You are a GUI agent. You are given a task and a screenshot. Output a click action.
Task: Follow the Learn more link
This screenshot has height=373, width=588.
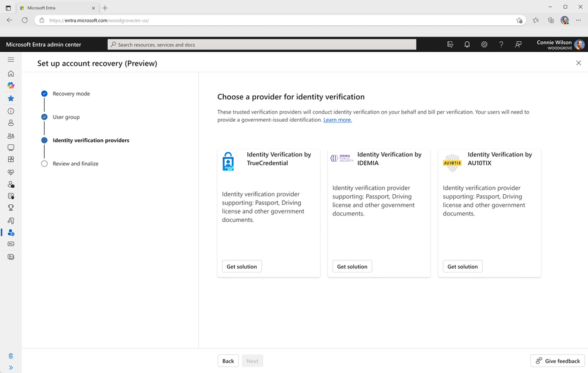[x=337, y=120]
